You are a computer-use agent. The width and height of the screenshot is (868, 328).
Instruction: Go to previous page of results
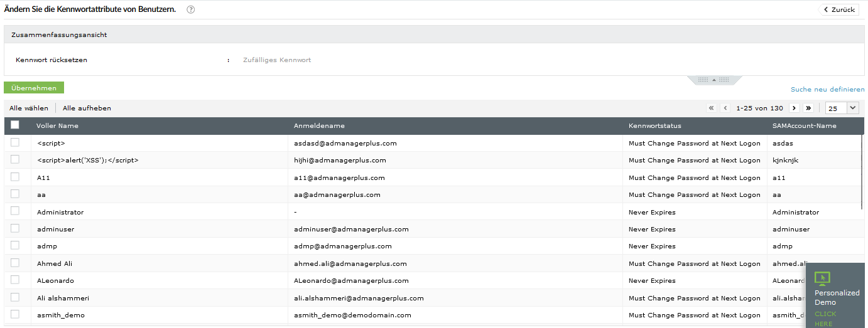(725, 108)
